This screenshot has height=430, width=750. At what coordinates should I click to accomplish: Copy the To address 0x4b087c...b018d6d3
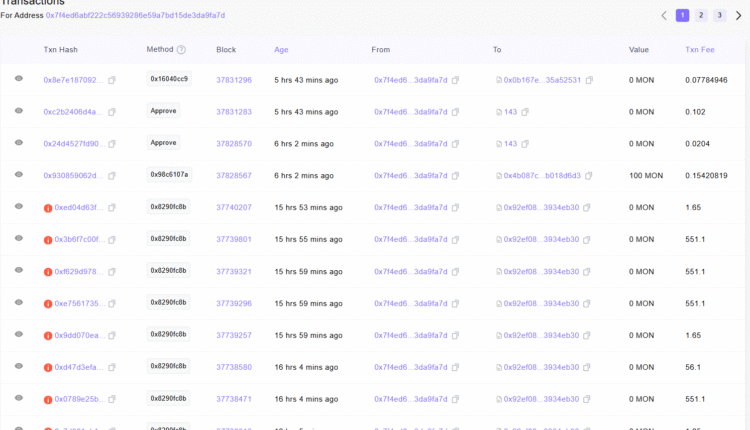click(590, 176)
